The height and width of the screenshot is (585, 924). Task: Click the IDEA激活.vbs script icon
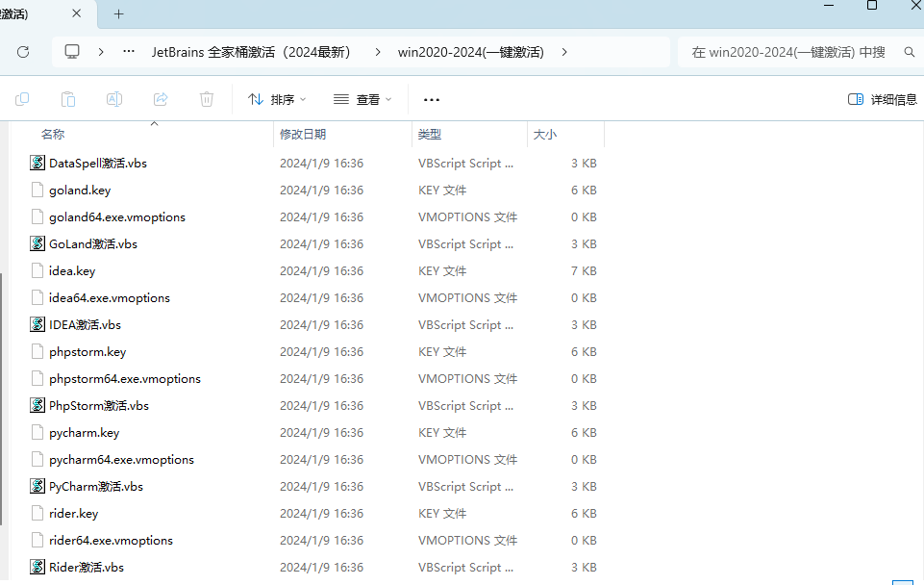[x=37, y=324]
